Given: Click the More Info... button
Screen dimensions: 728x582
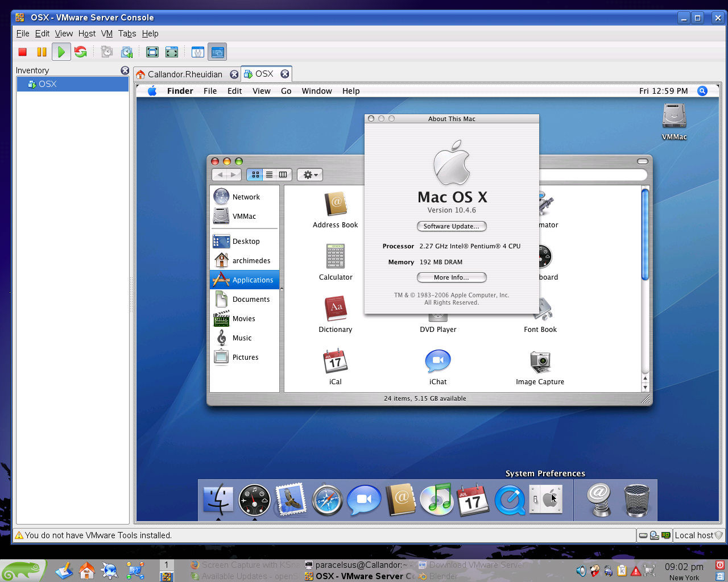Looking at the screenshot, I should tap(452, 277).
